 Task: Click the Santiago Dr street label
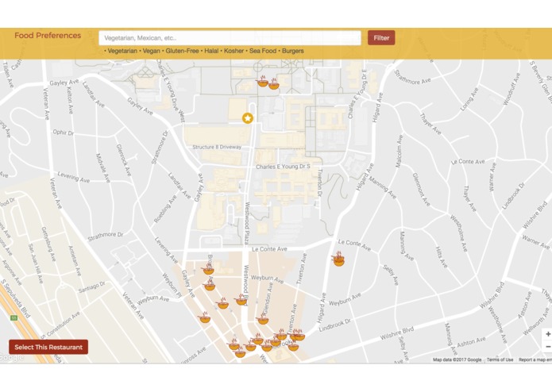pos(91,287)
